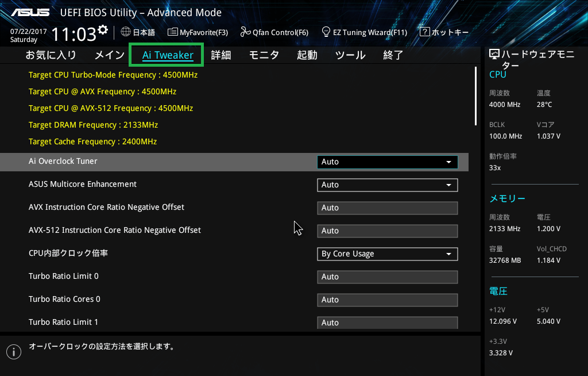Image resolution: width=588 pixels, height=376 pixels.
Task: Expand ASUS Multicore Enhancement dropdown
Action: [388, 185]
